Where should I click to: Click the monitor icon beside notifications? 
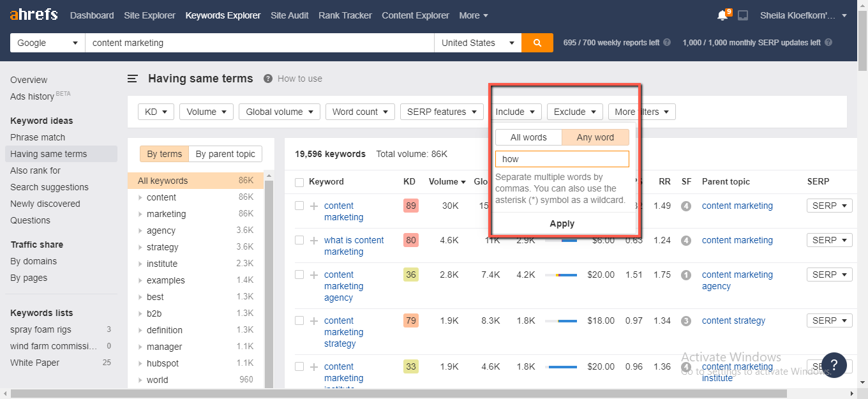click(x=743, y=15)
